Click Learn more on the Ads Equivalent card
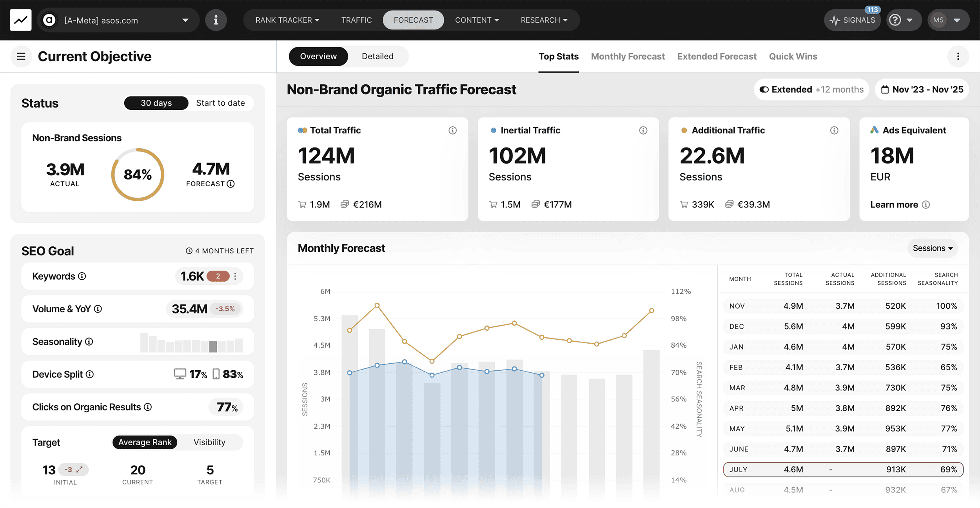The width and height of the screenshot is (980, 508). point(895,204)
